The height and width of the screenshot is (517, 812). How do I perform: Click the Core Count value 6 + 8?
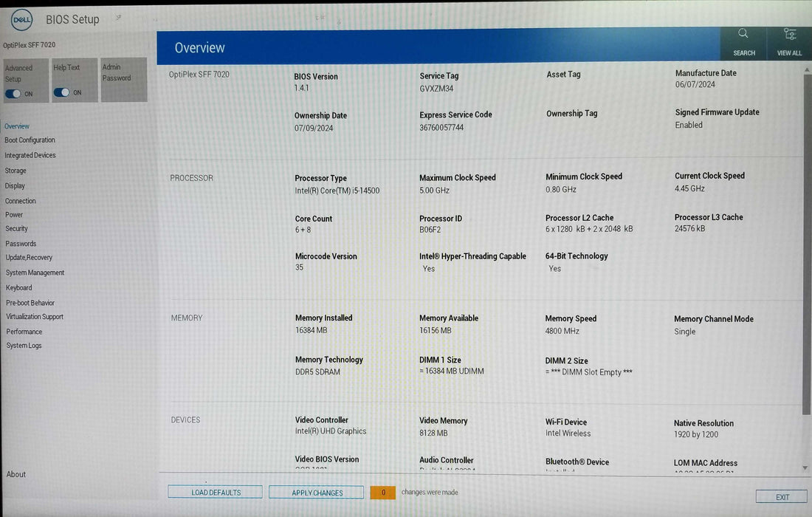pos(303,230)
